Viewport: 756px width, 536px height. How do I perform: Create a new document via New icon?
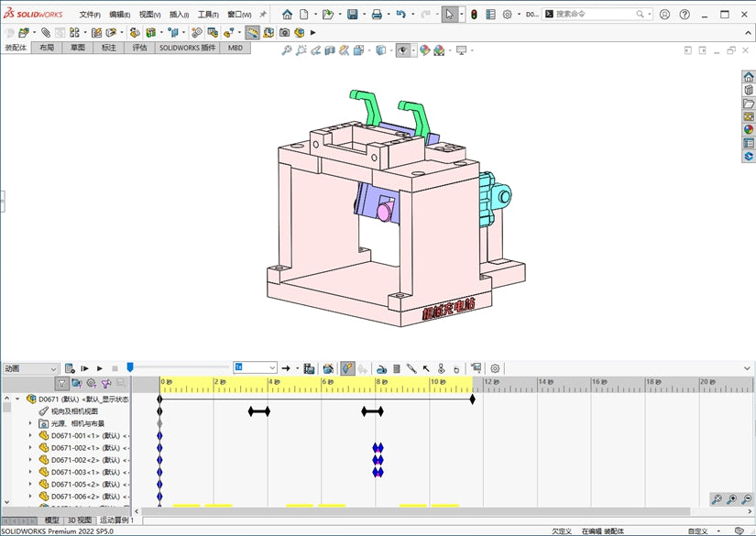tap(303, 15)
